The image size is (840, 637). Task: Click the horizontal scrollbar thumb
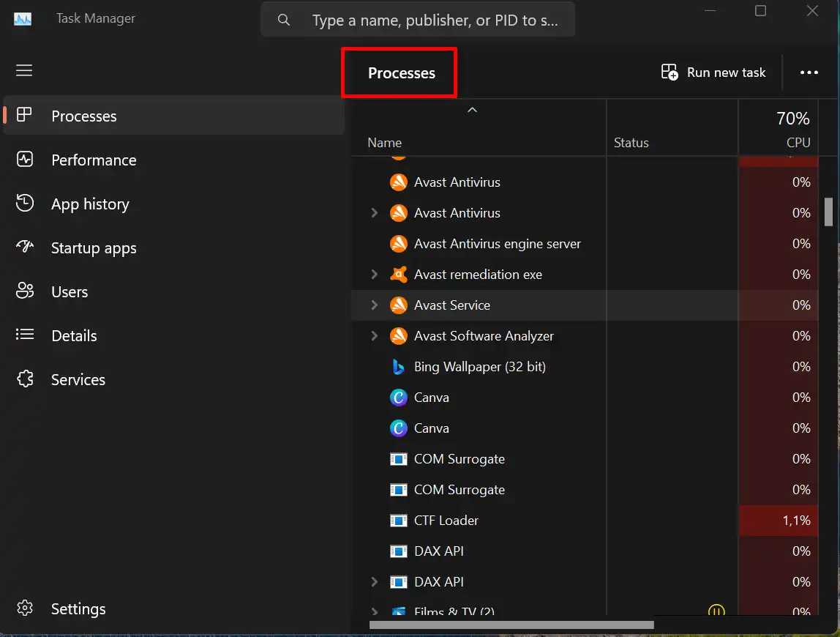511,625
